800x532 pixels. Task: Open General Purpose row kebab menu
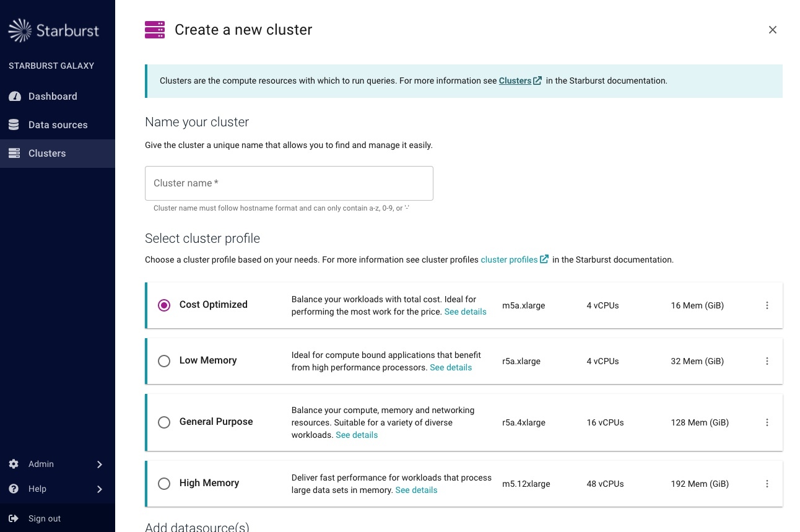pyautogui.click(x=767, y=422)
